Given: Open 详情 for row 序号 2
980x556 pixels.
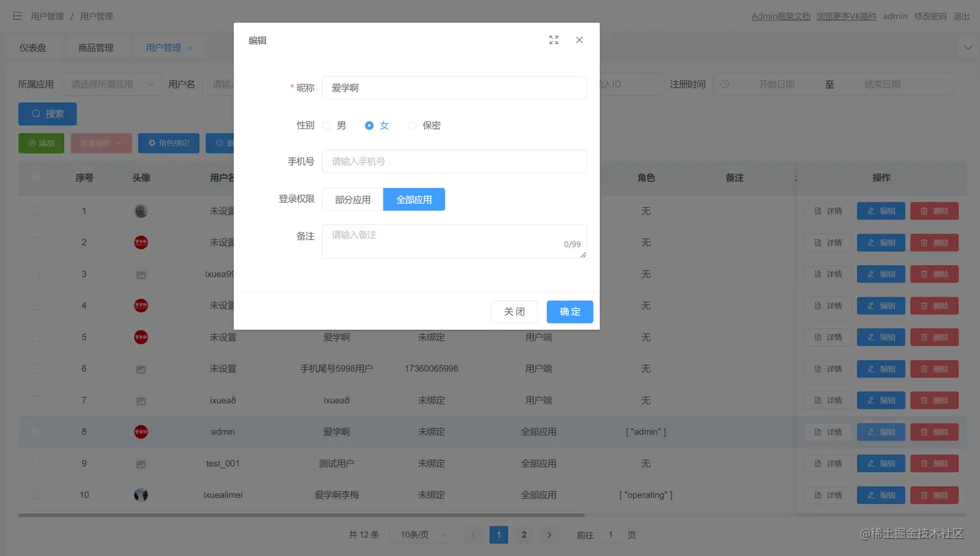Looking at the screenshot, I should [828, 243].
